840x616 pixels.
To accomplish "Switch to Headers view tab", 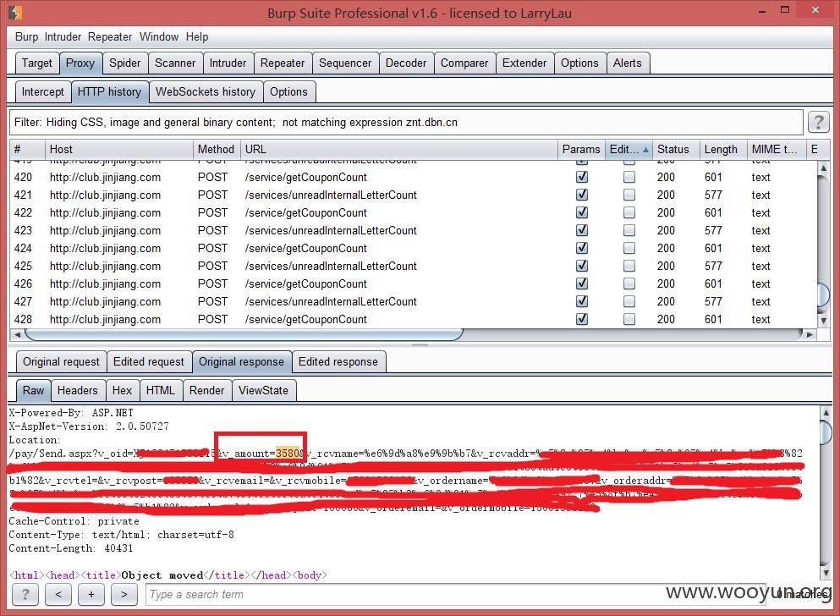I will (x=78, y=390).
